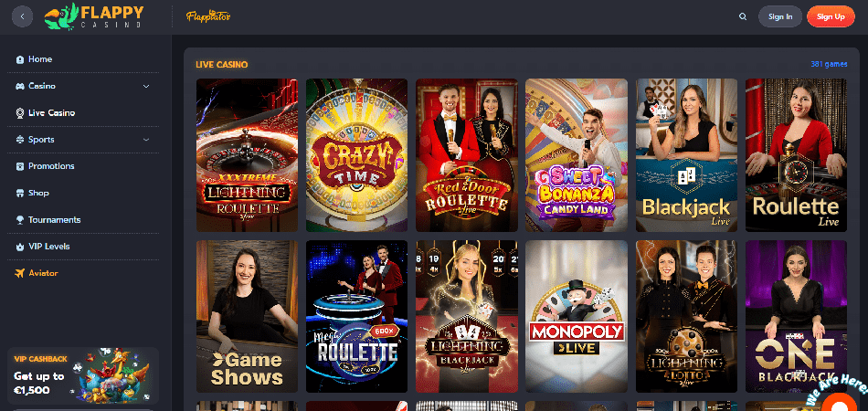Screen dimensions: 868x411
Task: Open Shop via the sidebar storefront icon
Action: coord(20,193)
